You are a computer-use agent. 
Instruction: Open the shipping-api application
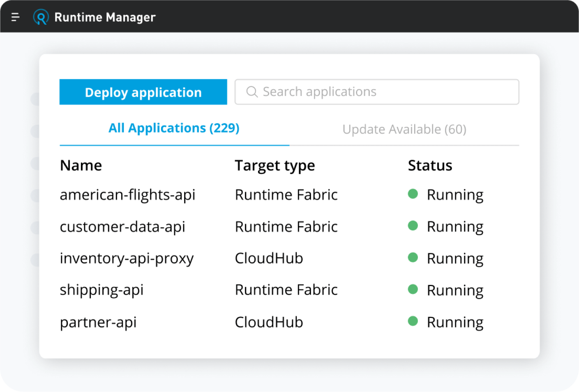pos(101,290)
